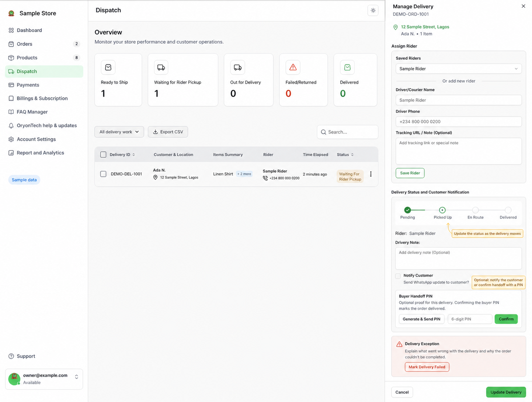
Task: Check the select-all checkbox in table header
Action: [x=103, y=155]
